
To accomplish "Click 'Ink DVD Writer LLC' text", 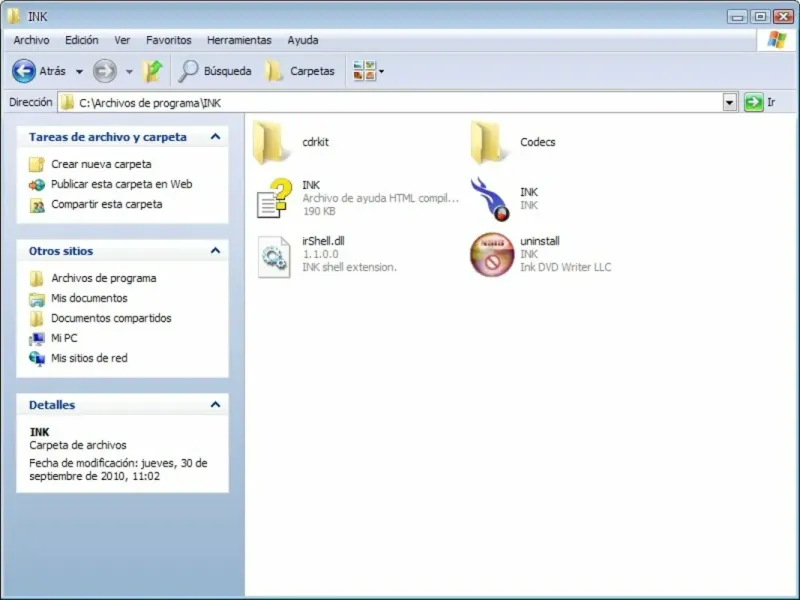I will (565, 267).
